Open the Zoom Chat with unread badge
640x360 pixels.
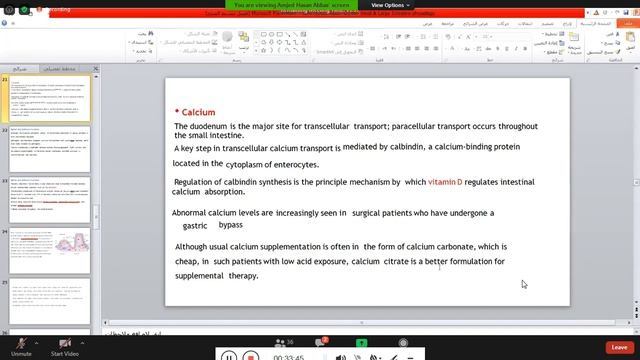pyautogui.click(x=321, y=342)
